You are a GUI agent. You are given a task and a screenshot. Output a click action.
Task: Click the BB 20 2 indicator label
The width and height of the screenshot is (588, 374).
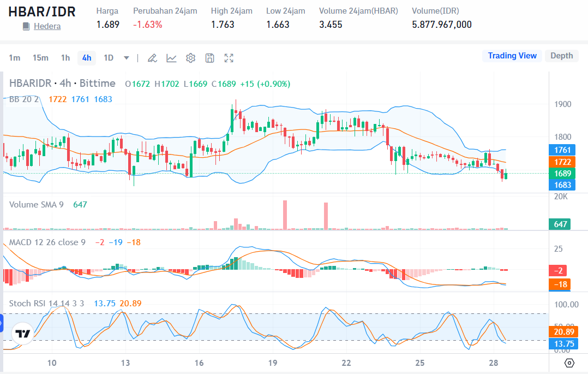pyautogui.click(x=23, y=99)
